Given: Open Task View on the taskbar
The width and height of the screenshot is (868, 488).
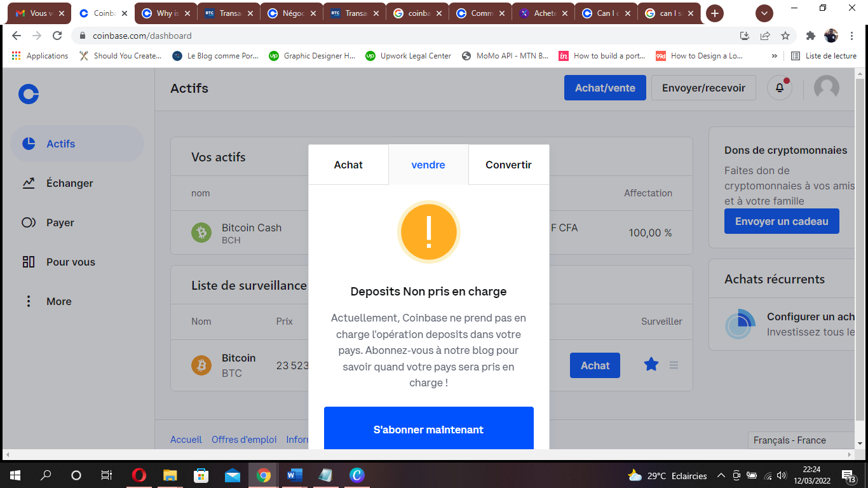Looking at the screenshot, I should point(107,475).
